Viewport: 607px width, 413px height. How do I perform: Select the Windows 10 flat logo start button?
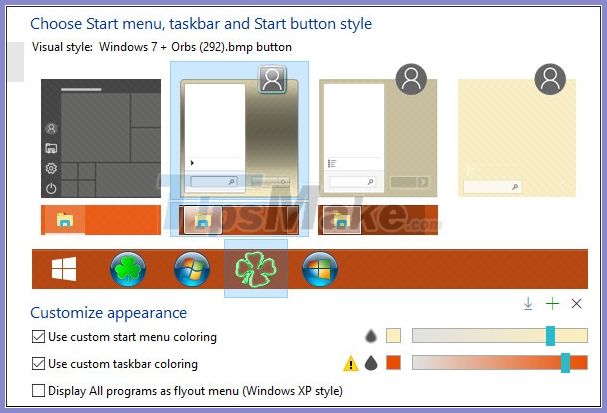pos(64,269)
